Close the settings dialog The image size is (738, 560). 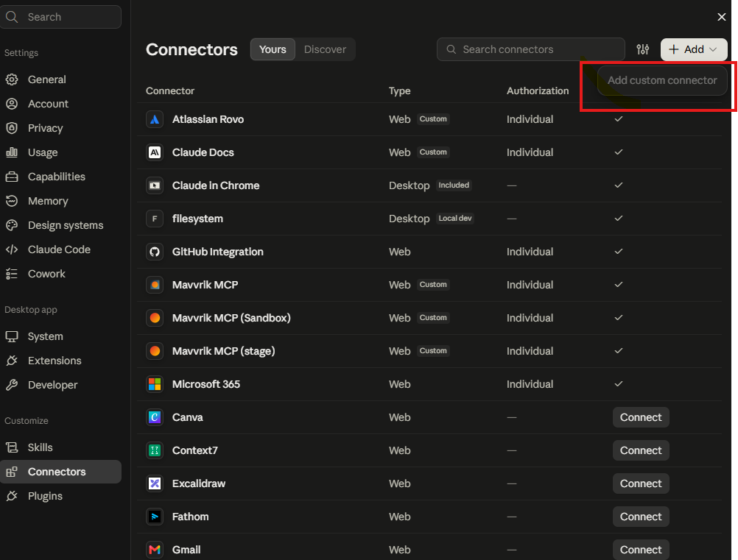coord(722,17)
